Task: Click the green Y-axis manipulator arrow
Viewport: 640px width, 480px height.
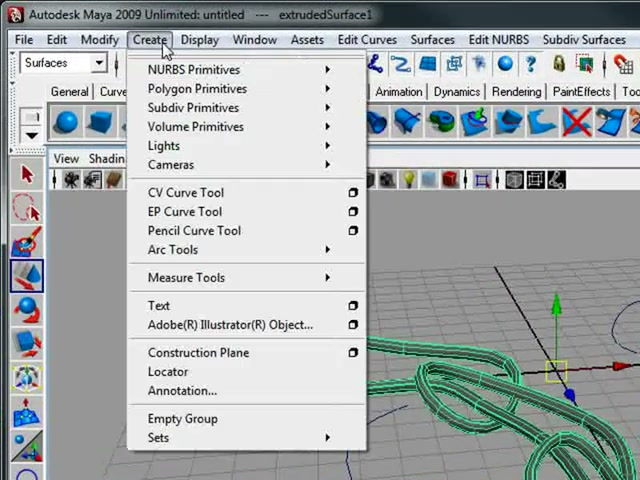Action: click(x=556, y=305)
